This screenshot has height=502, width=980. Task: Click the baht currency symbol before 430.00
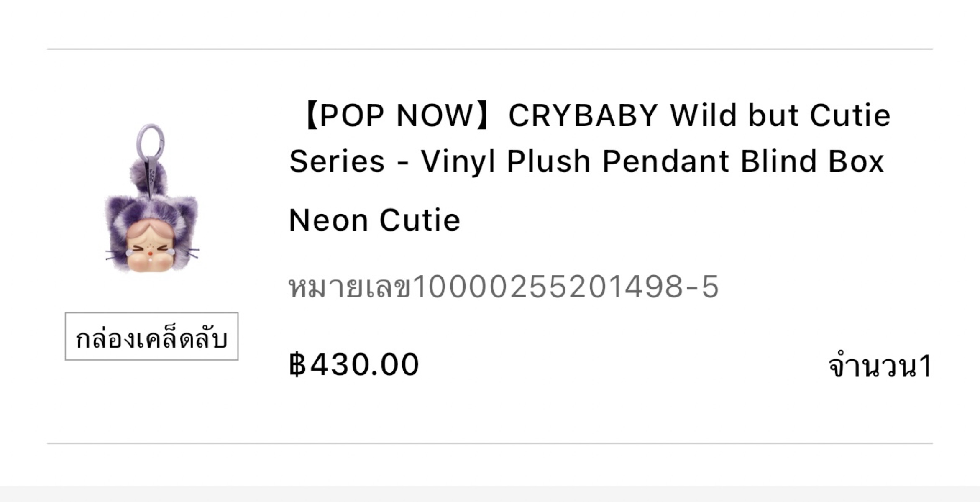[297, 364]
